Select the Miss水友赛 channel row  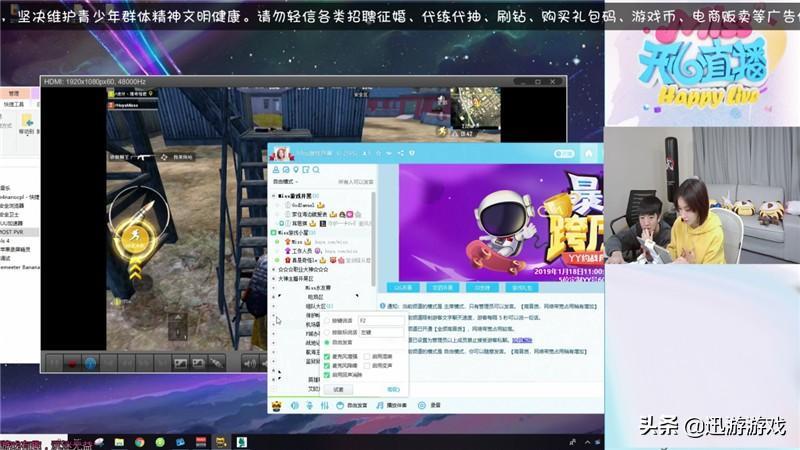click(x=318, y=288)
